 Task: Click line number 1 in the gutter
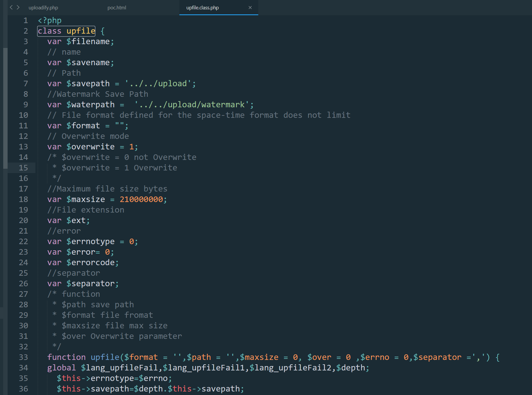click(26, 20)
